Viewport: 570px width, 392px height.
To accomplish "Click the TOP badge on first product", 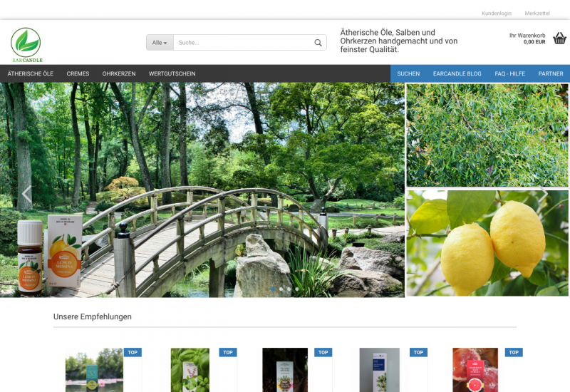I will coord(133,352).
